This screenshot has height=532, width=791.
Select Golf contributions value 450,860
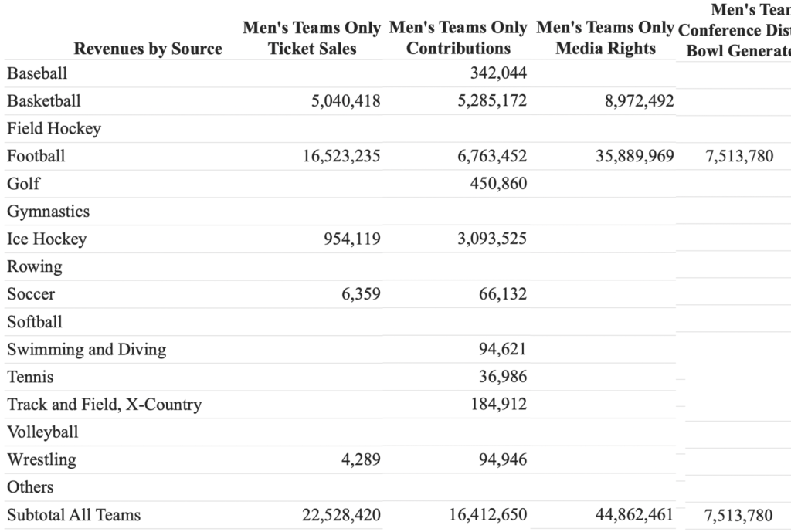[498, 184]
